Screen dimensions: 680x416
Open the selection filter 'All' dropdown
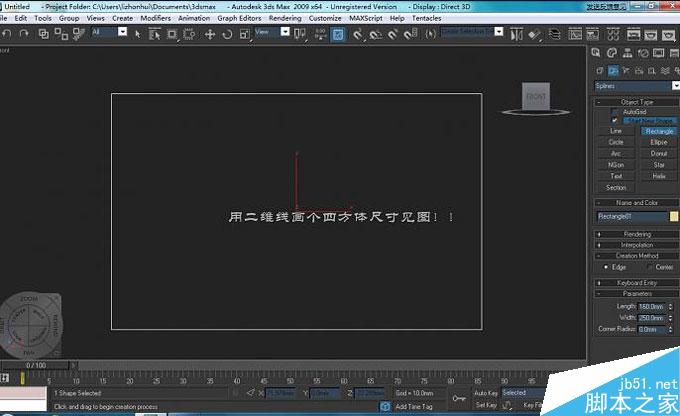point(123,32)
